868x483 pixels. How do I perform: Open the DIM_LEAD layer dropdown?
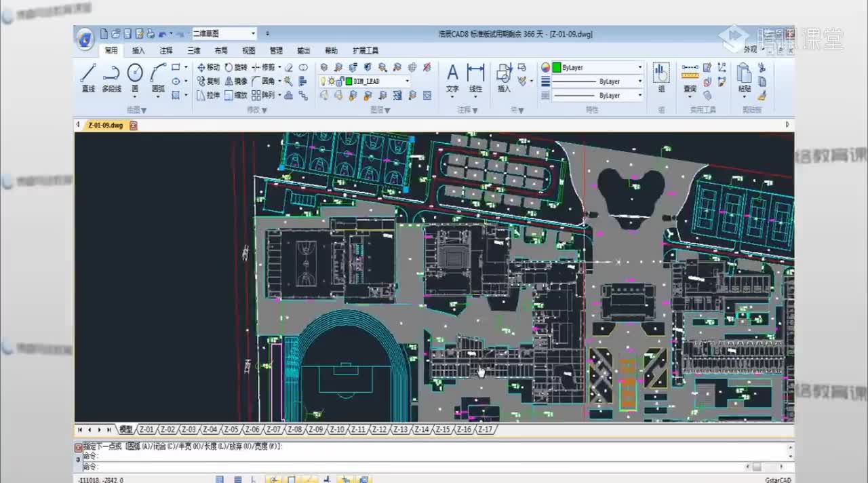click(x=407, y=81)
